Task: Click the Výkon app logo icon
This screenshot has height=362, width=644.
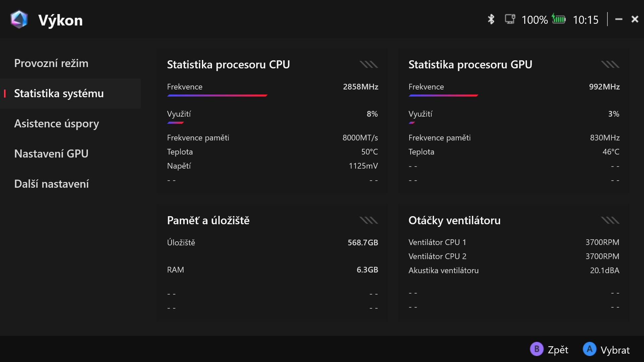Action: point(19,19)
